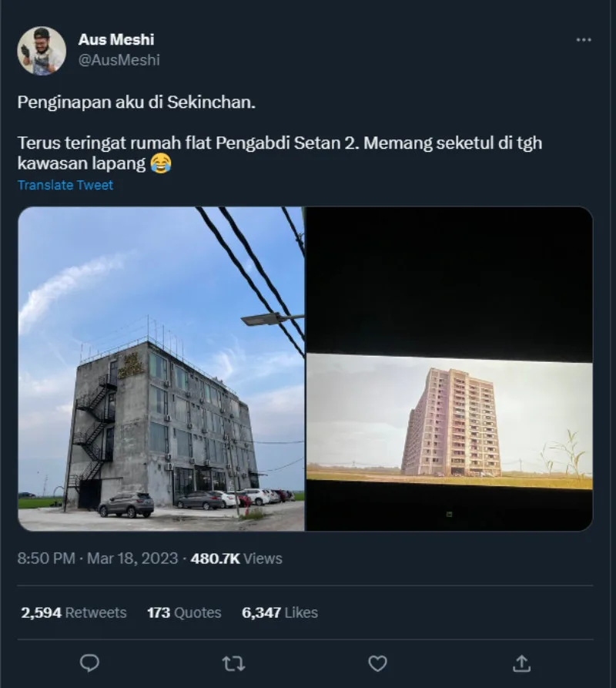Image resolution: width=616 pixels, height=688 pixels.
Task: Click the Translate Tweet link
Action: click(65, 185)
